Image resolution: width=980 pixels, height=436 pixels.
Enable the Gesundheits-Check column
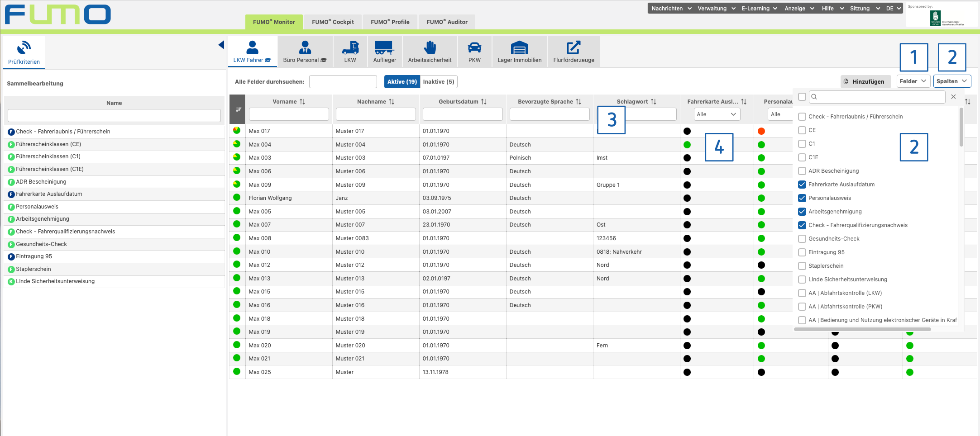802,239
